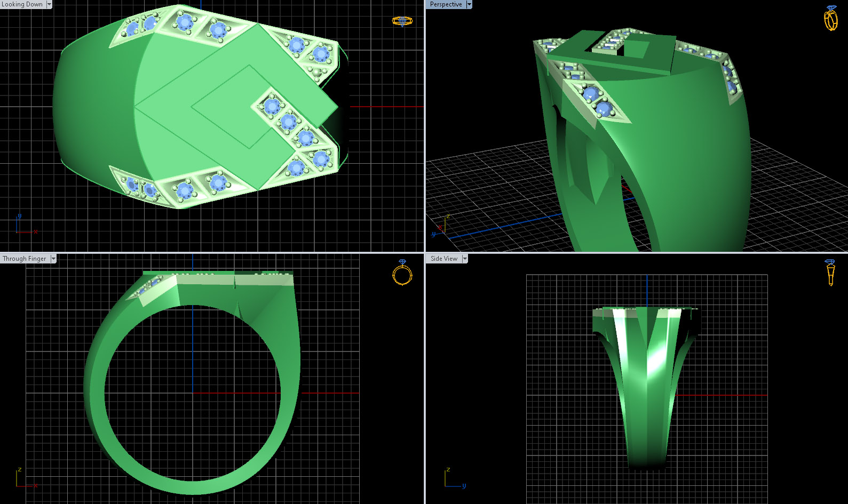Click the Perspective viewport title
This screenshot has height=504, width=848.
tap(446, 4)
